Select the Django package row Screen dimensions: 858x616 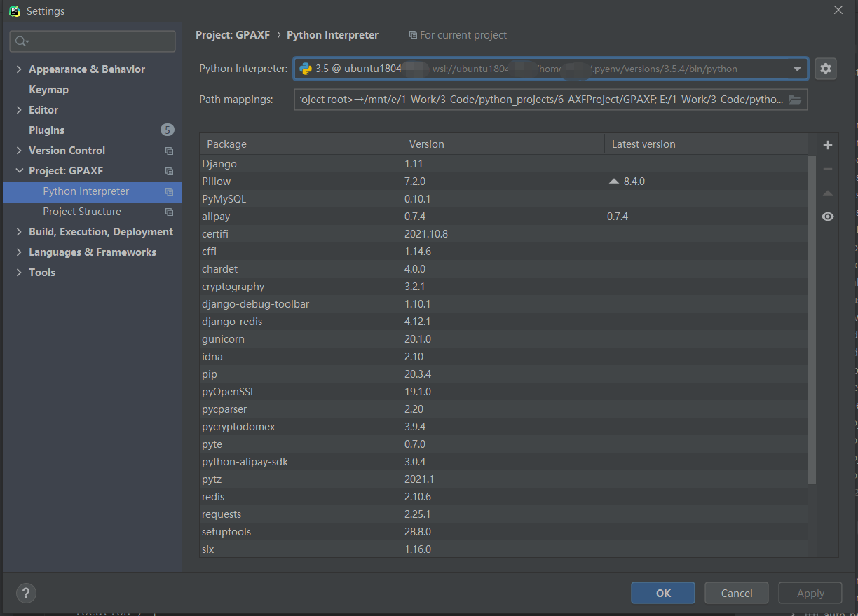click(503, 164)
